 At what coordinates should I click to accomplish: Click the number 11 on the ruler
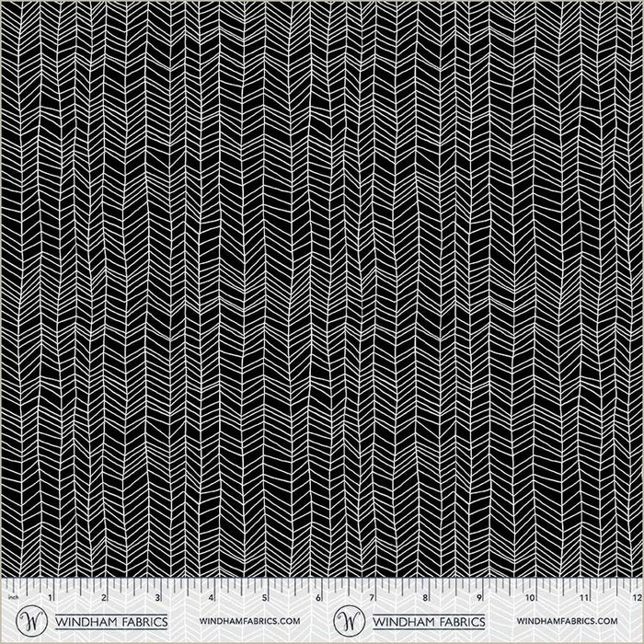[x=583, y=599]
